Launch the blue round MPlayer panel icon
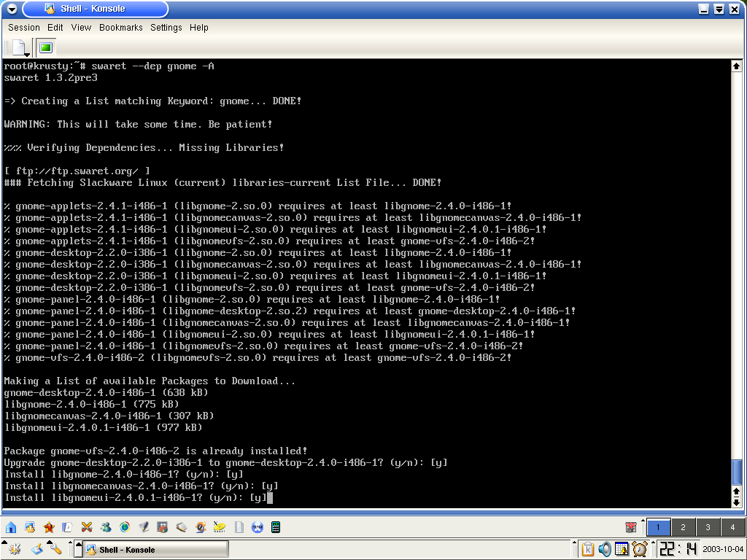 click(x=258, y=527)
